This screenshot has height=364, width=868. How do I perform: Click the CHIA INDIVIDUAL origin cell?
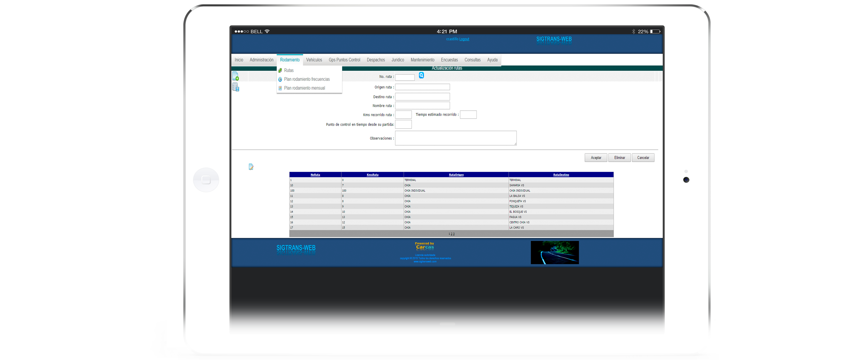pos(456,191)
